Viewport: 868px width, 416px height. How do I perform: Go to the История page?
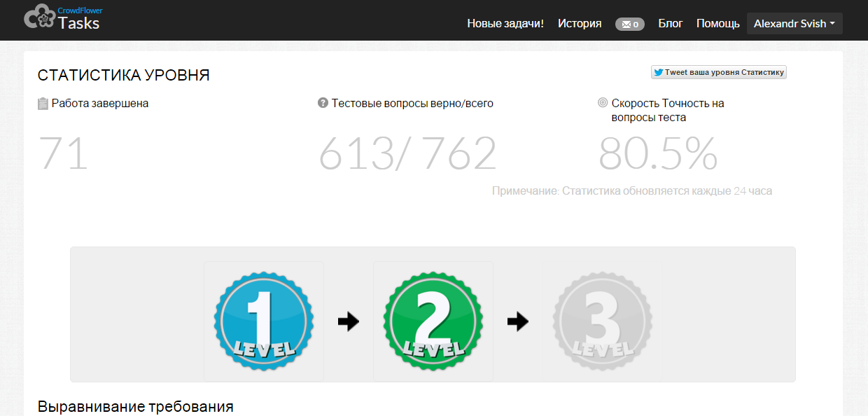point(580,23)
